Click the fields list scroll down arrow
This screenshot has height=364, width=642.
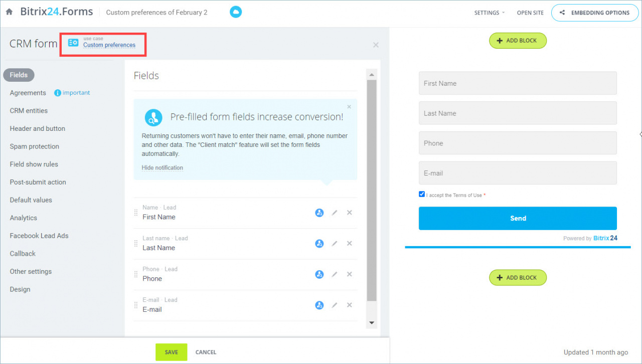[x=372, y=323]
